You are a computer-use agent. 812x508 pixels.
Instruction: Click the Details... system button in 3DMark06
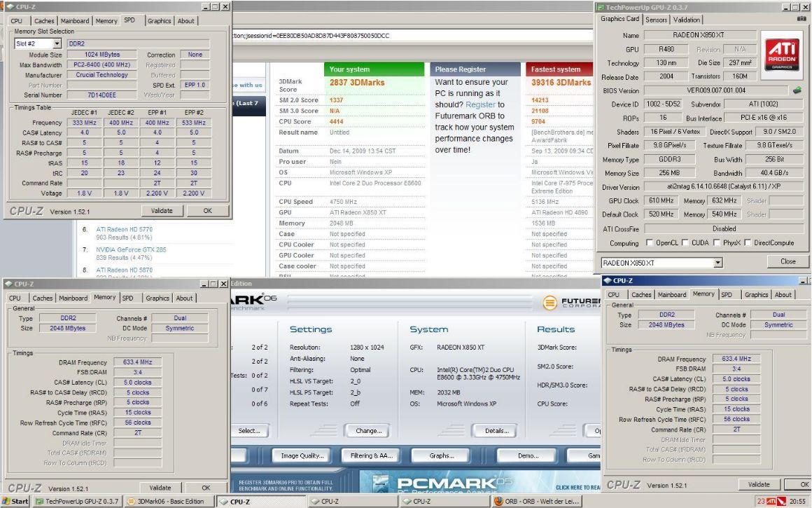tap(496, 431)
